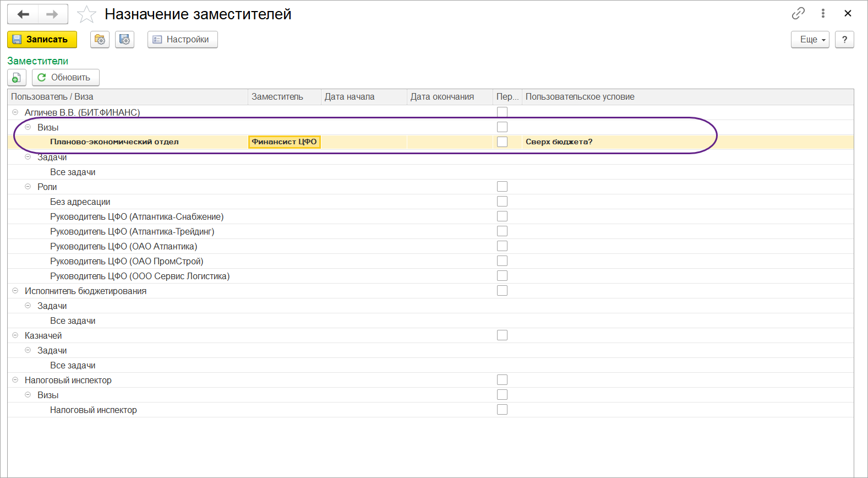
Task: Collapse the Исполнитель бюджетирования node
Action: click(x=15, y=291)
